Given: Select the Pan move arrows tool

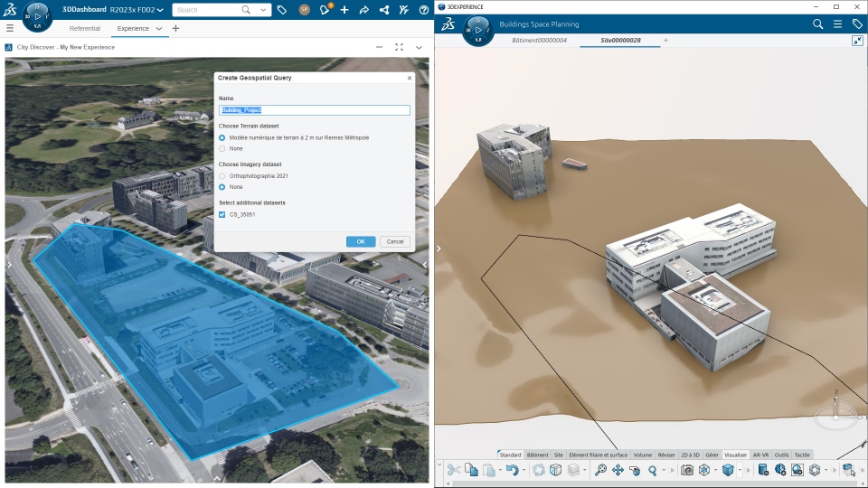Looking at the screenshot, I should click(x=618, y=470).
